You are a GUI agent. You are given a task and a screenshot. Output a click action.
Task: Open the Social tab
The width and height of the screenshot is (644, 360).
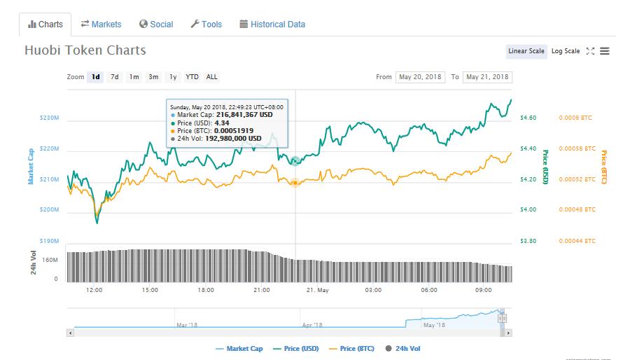click(x=155, y=24)
